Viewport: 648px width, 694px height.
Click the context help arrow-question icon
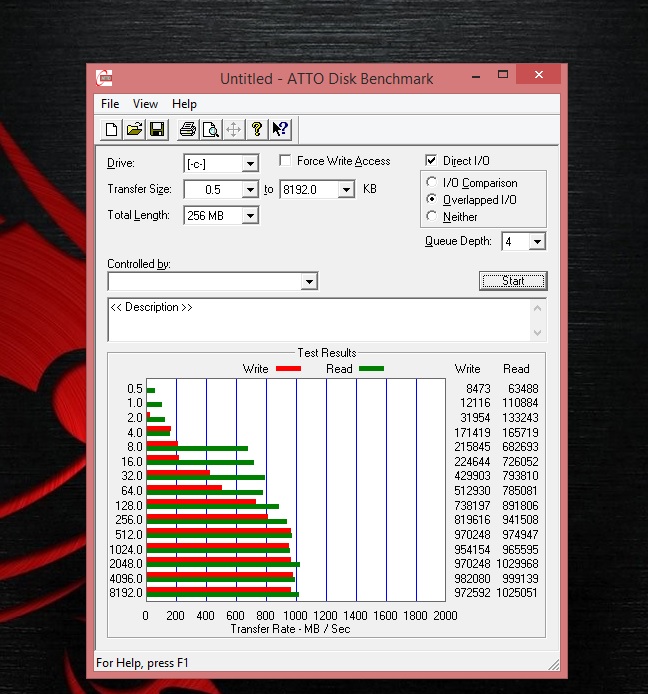pyautogui.click(x=280, y=130)
